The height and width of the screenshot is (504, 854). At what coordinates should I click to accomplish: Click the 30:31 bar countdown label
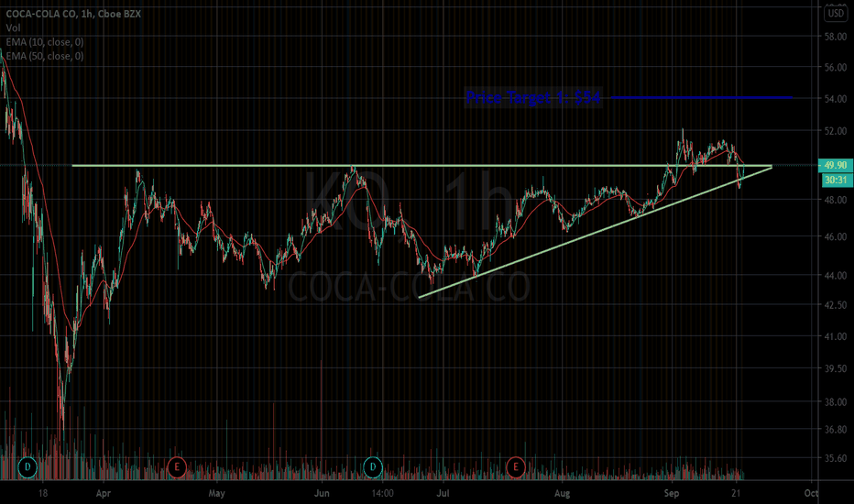836,180
